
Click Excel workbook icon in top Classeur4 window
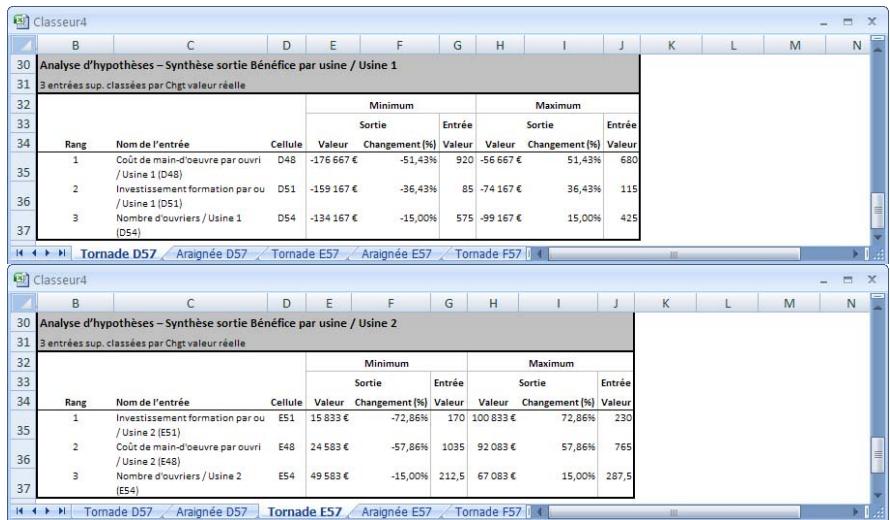click(21, 22)
